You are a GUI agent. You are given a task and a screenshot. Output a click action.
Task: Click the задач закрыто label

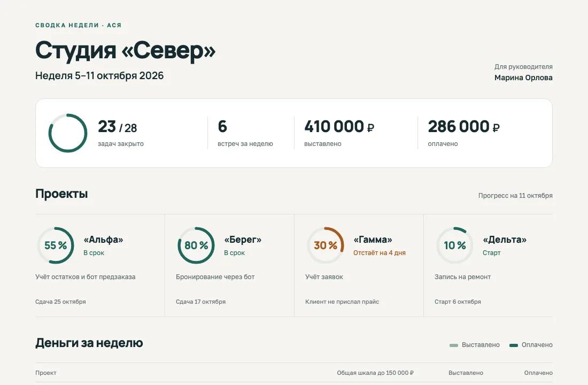pyautogui.click(x=121, y=144)
